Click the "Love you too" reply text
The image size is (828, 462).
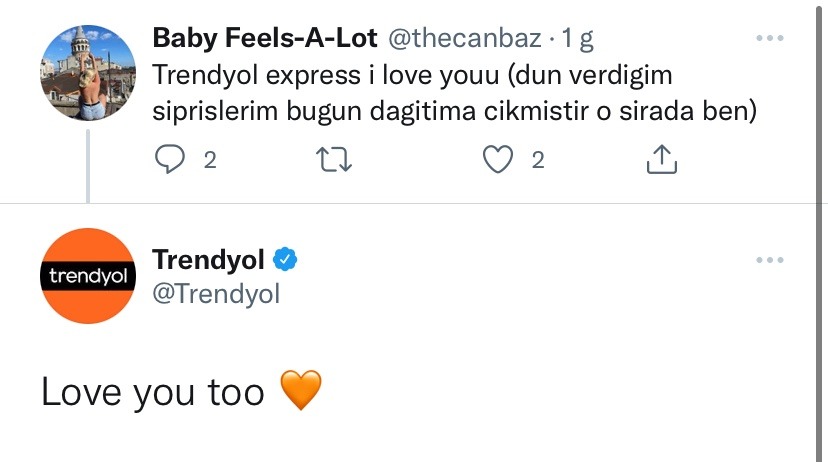pos(152,392)
